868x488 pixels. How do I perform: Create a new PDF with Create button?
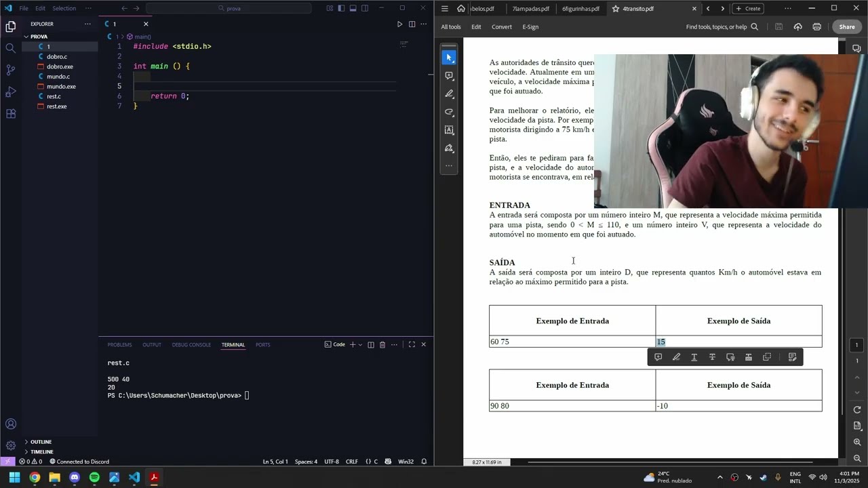747,9
